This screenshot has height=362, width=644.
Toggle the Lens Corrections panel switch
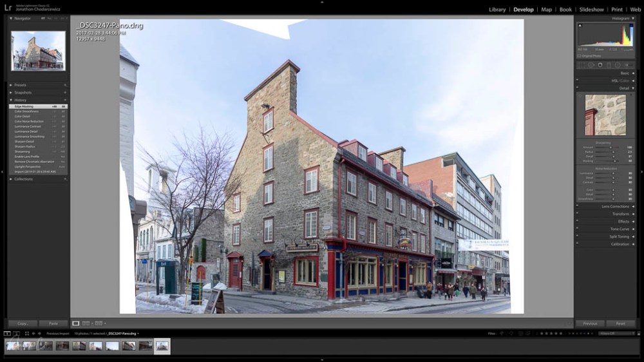(x=577, y=206)
